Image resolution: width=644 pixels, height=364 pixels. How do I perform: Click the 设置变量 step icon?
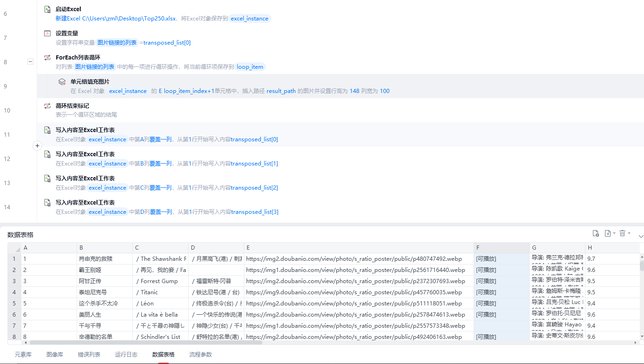click(x=47, y=33)
